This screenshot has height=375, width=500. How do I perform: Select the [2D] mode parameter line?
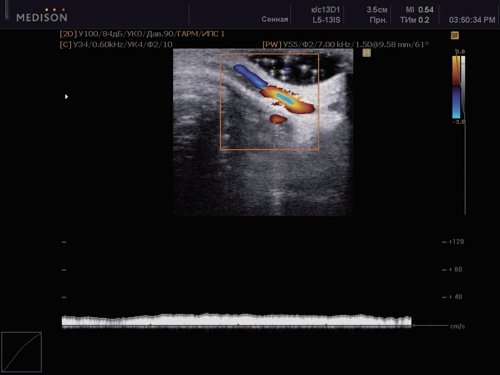pyautogui.click(x=142, y=34)
